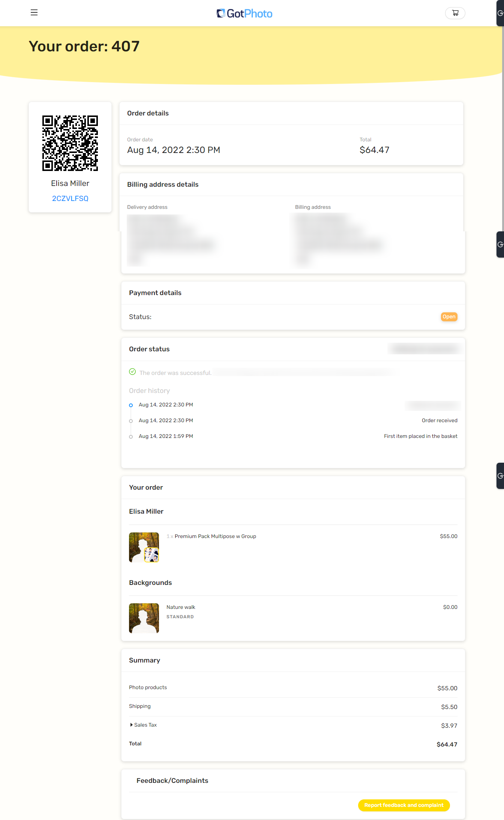Viewport: 504px width, 820px height.
Task: Click the 'Feedback/Complaints' heading
Action: (x=172, y=781)
